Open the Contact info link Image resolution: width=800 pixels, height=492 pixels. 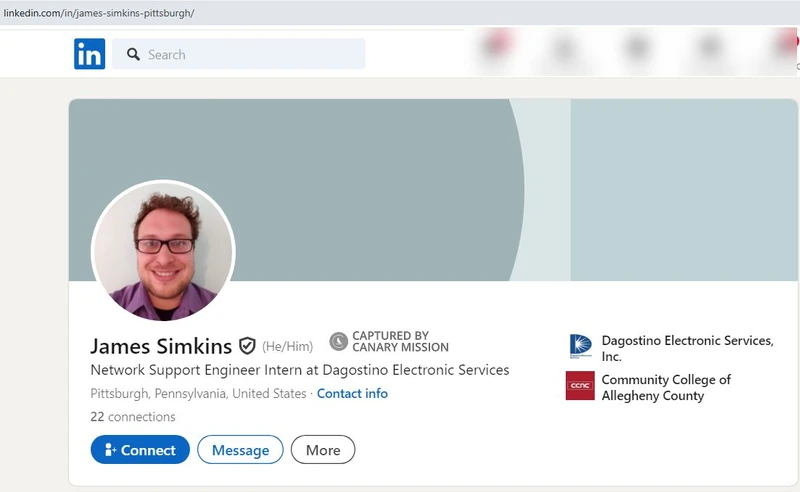point(352,393)
